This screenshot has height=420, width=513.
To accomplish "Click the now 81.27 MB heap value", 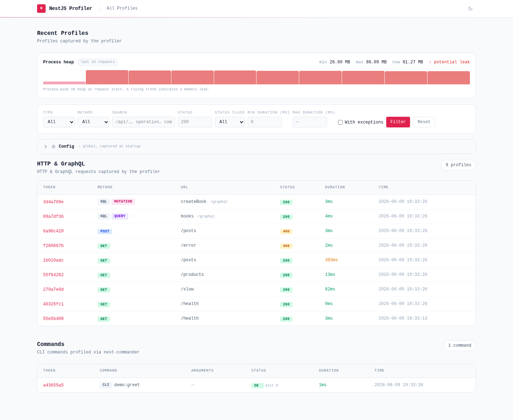I will point(408,62).
